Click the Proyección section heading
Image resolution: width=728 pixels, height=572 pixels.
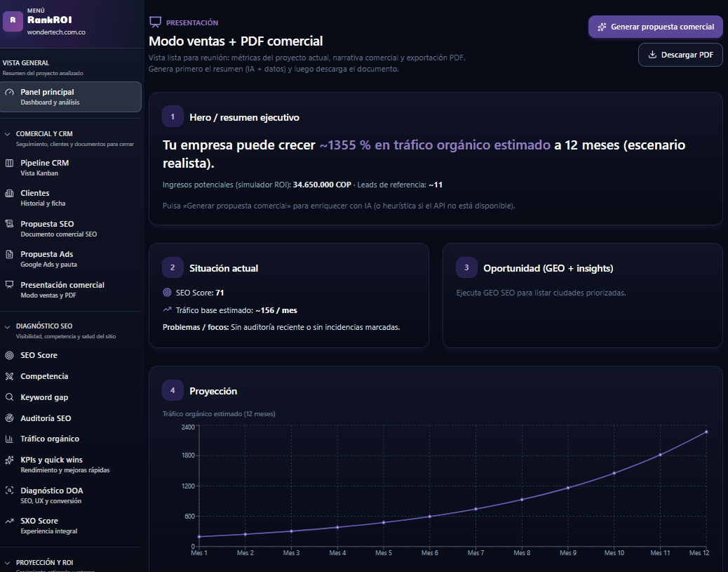coord(213,391)
